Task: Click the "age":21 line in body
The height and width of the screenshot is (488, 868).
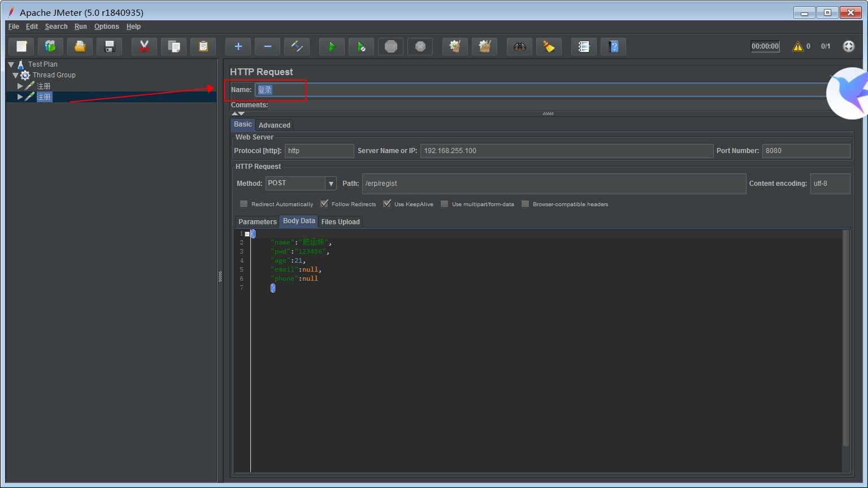Action: [x=288, y=260]
